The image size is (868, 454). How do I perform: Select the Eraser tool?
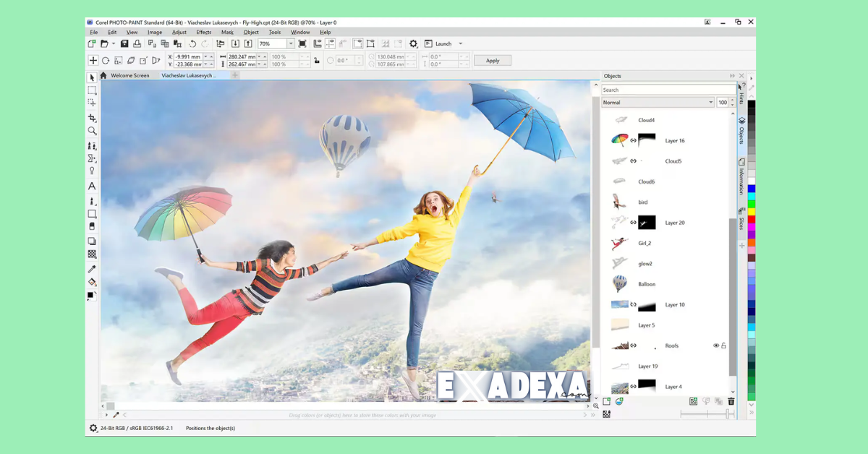92,226
